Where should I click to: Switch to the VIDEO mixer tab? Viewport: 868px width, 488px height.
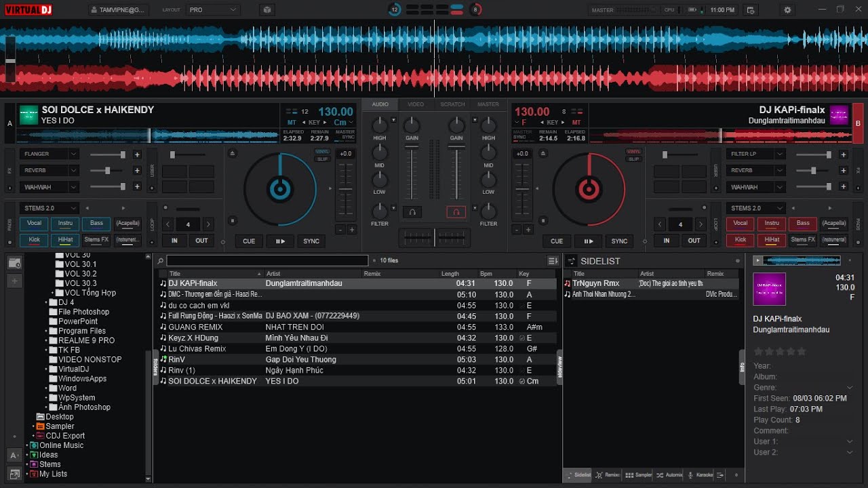pos(416,104)
